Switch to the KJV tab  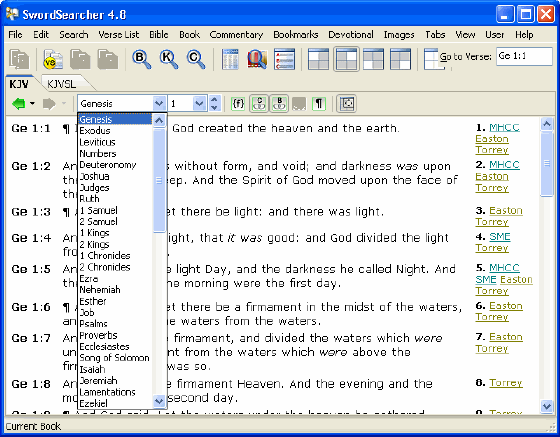(x=19, y=84)
